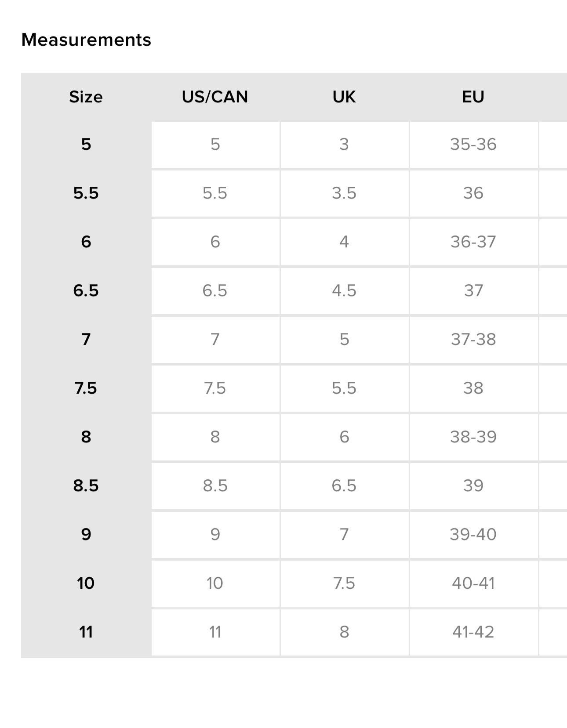
Task: Click the US/CAN column header
Action: pyautogui.click(x=215, y=97)
